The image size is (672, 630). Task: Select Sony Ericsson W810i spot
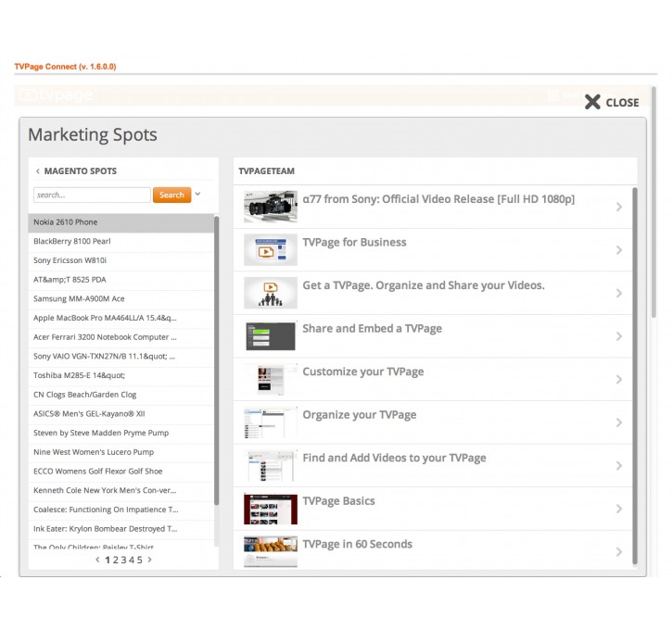(120, 260)
